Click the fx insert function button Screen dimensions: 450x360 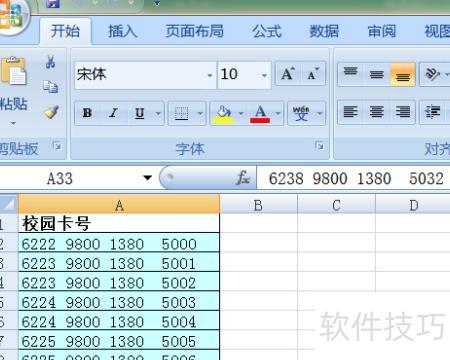click(x=243, y=178)
